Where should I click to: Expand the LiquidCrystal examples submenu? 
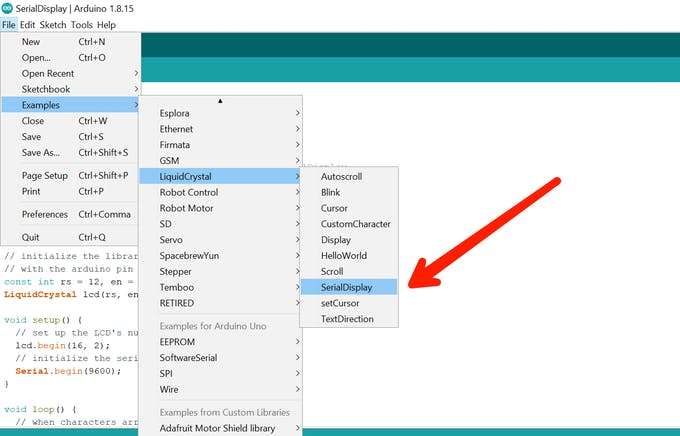pyautogui.click(x=220, y=177)
